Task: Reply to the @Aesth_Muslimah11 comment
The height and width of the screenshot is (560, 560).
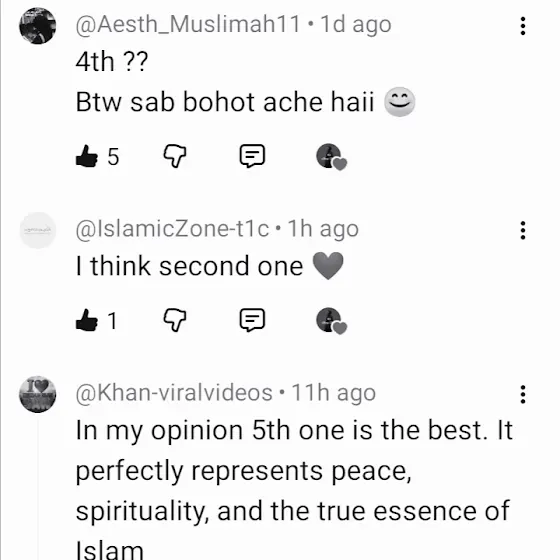Action: pos(252,156)
